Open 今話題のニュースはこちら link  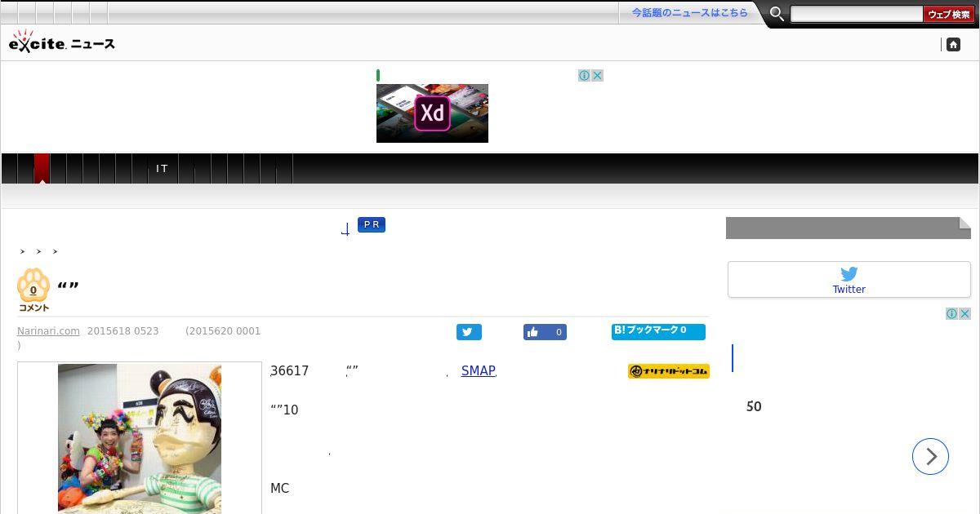[689, 13]
